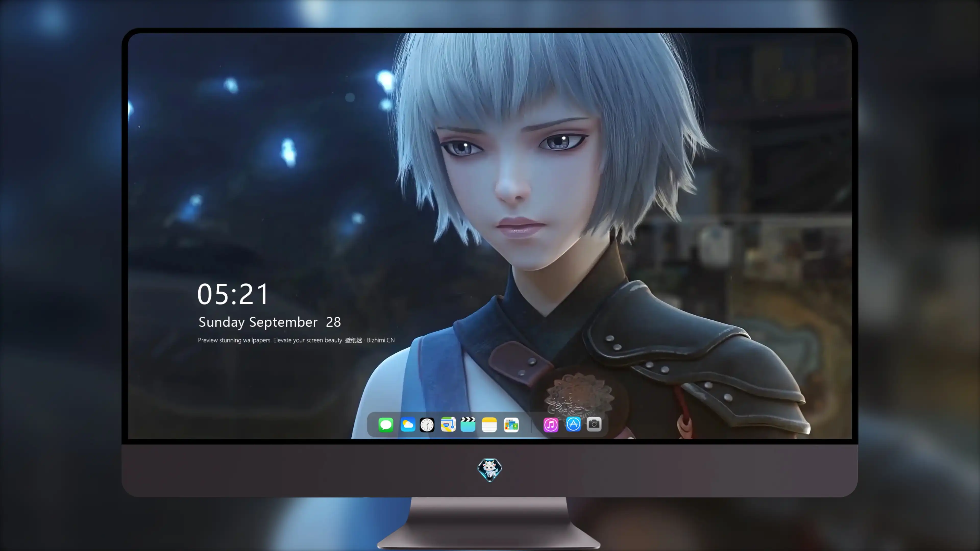Launch the Camera app from the dock
Screen dimensions: 980x551
pos(594,424)
